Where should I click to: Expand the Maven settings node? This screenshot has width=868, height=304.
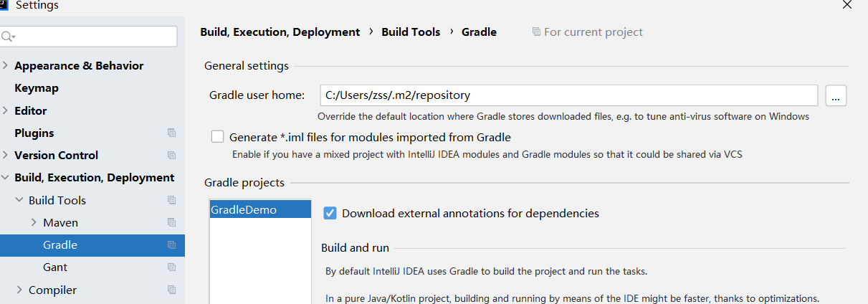(x=34, y=222)
